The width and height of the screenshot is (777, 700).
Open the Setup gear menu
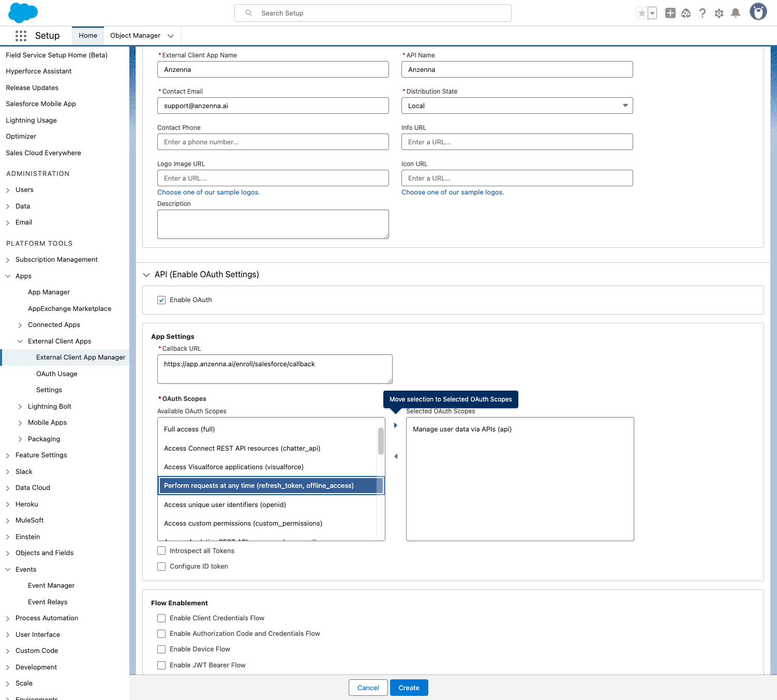pos(719,13)
